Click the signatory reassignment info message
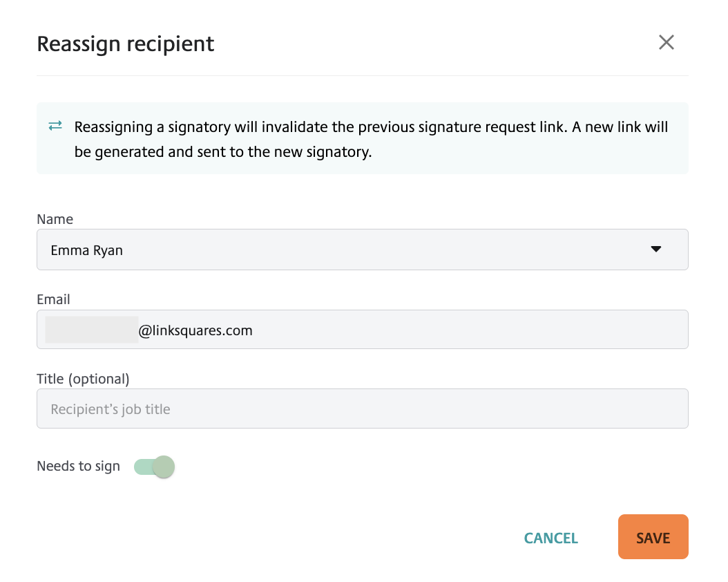This screenshot has width=728, height=582. point(371,139)
